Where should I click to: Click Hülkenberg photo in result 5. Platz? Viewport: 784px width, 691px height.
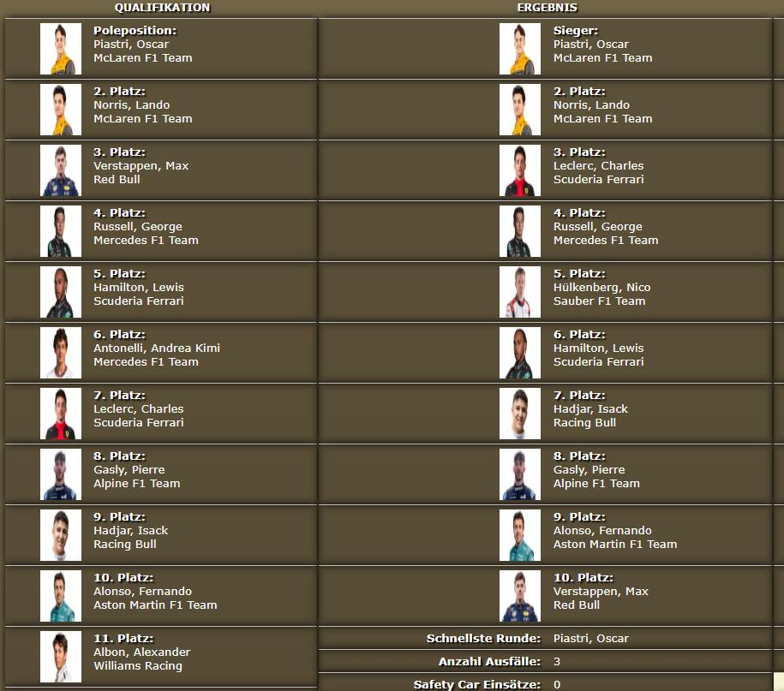pos(520,292)
